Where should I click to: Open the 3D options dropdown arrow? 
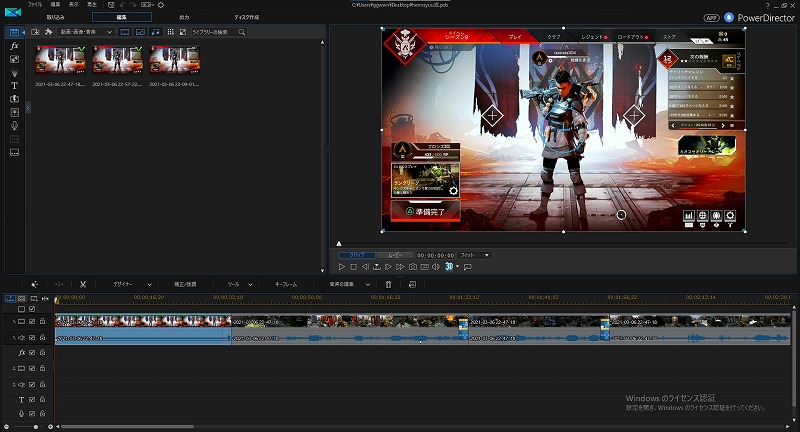(x=457, y=267)
